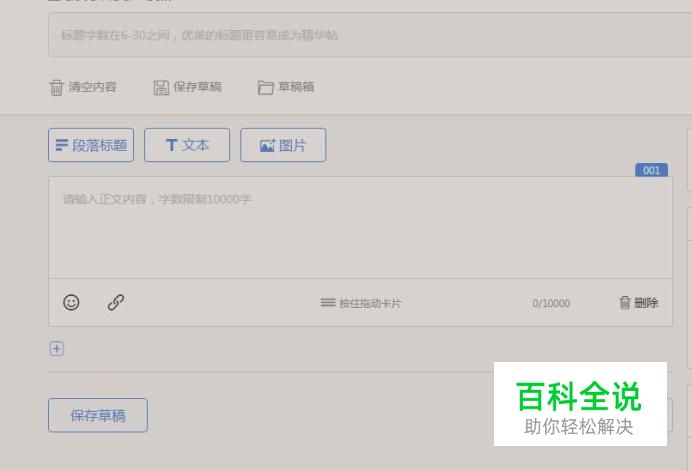692x471 pixels.
Task: Click the trash icon beside 清空内容
Action: (56, 87)
